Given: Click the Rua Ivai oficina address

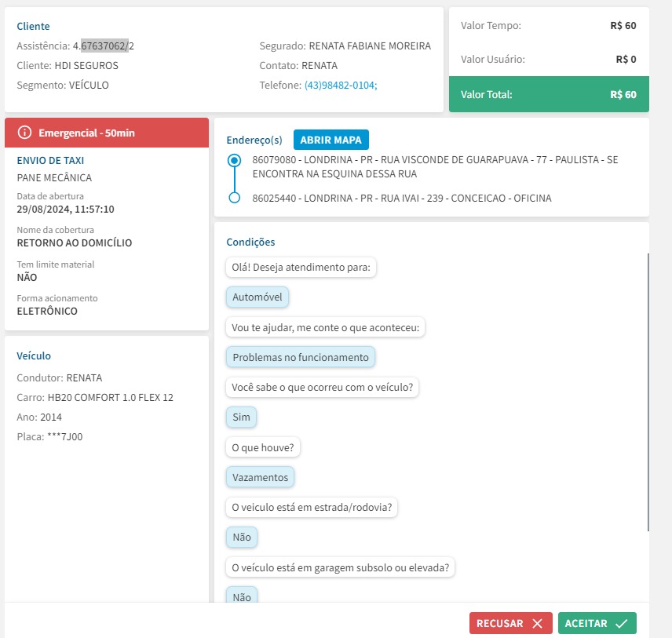Looking at the screenshot, I should click(401, 199).
